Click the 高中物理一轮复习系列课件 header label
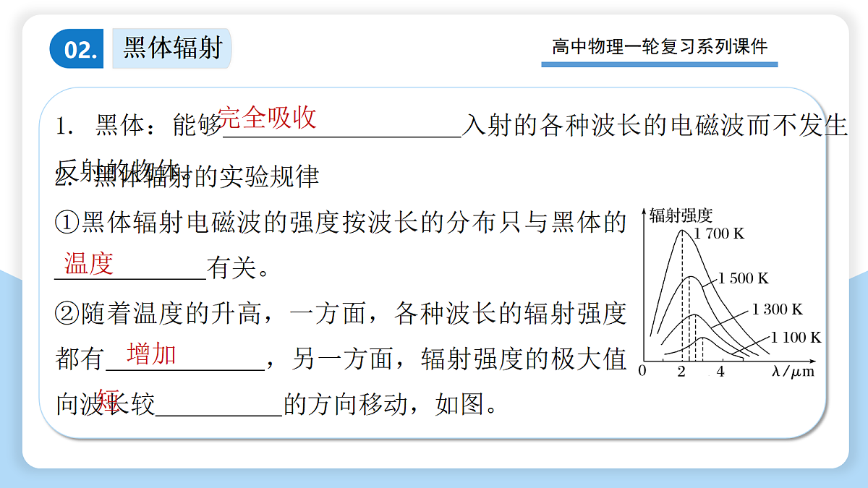The image size is (868, 488). pos(659,47)
